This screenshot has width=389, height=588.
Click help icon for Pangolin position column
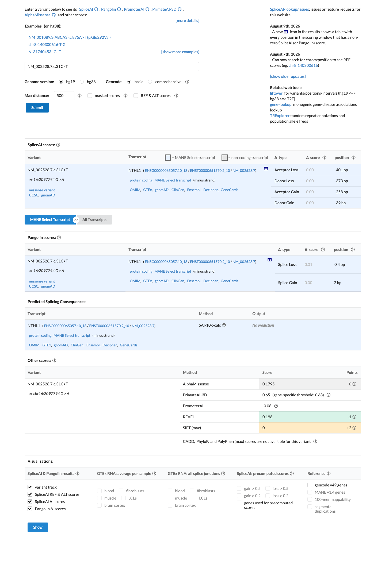click(353, 250)
